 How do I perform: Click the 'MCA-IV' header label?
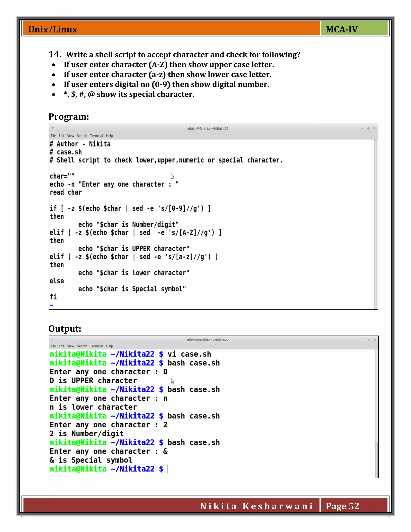pyautogui.click(x=342, y=29)
